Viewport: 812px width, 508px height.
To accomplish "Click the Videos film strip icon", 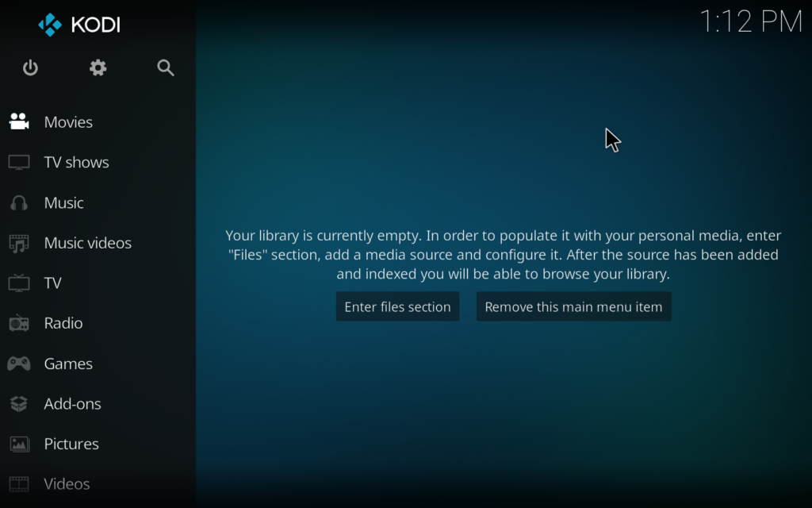I will pos(19,484).
